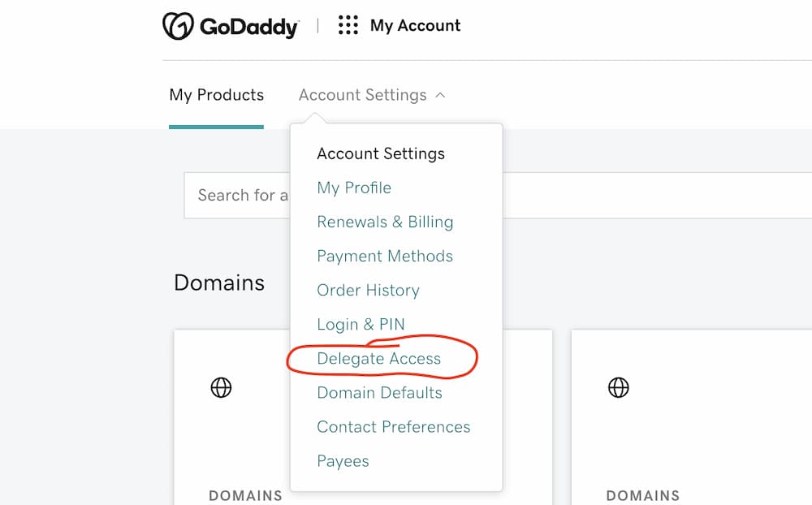
Task: Click the Search for a domain field
Action: click(x=236, y=196)
